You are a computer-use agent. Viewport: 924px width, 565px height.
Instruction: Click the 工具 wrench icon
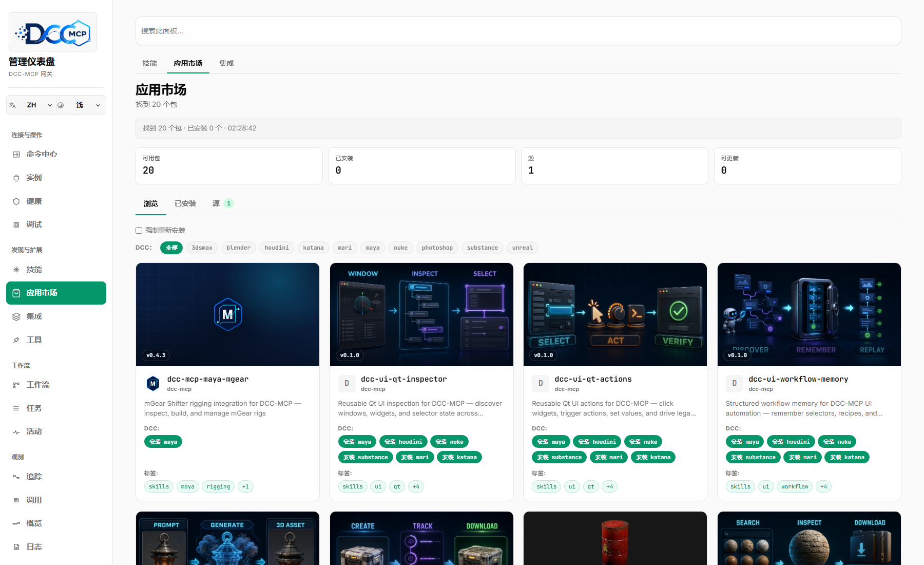(x=16, y=340)
